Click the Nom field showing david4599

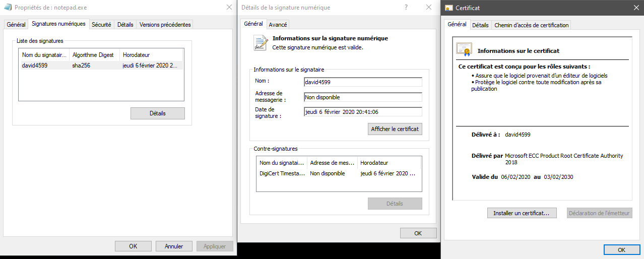363,82
